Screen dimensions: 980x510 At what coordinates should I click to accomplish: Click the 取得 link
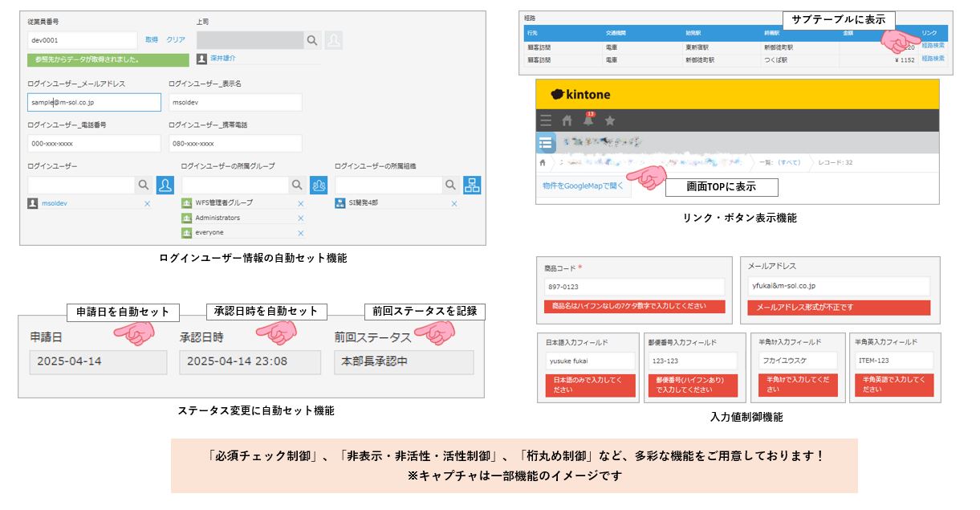[x=152, y=39]
